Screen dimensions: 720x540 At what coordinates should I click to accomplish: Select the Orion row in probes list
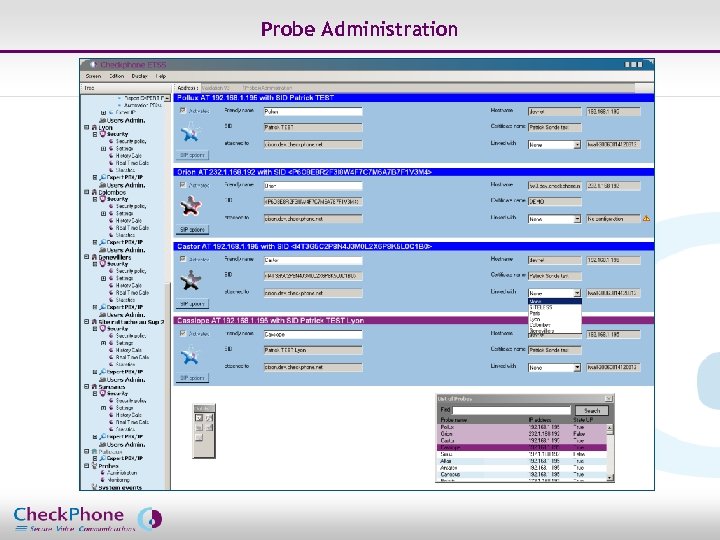(522, 433)
